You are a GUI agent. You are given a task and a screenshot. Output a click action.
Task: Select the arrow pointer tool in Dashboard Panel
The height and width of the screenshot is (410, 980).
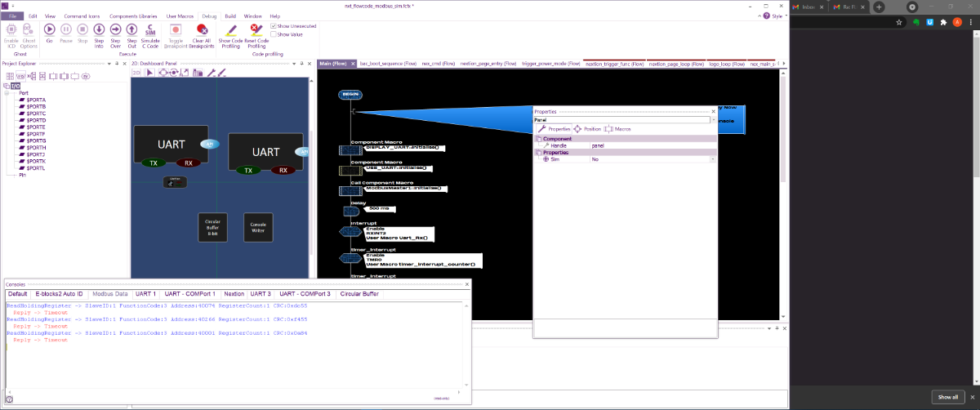click(150, 74)
